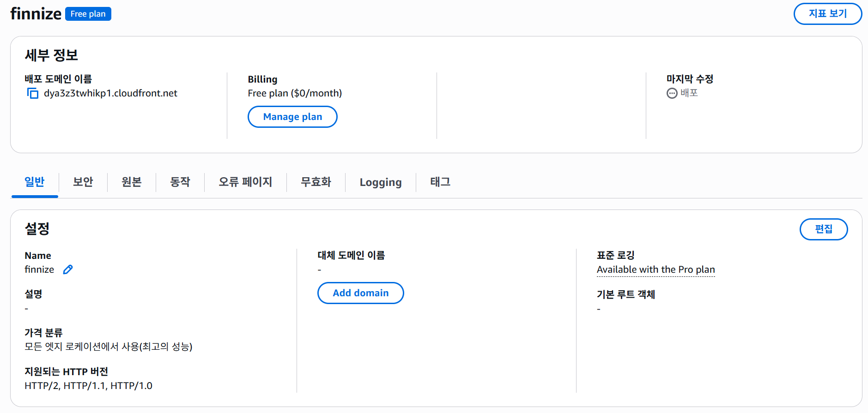Screen dimensions: 868x413
Task: Open the Logging tab
Action: tap(380, 182)
